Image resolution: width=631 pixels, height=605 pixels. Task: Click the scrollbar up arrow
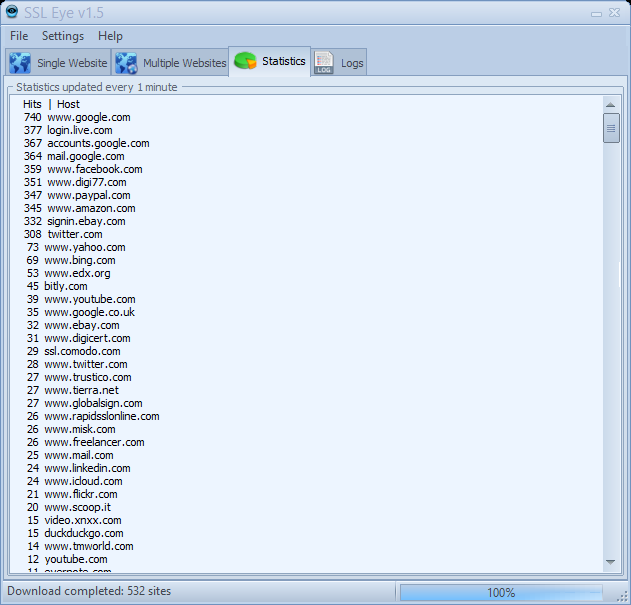[x=610, y=105]
